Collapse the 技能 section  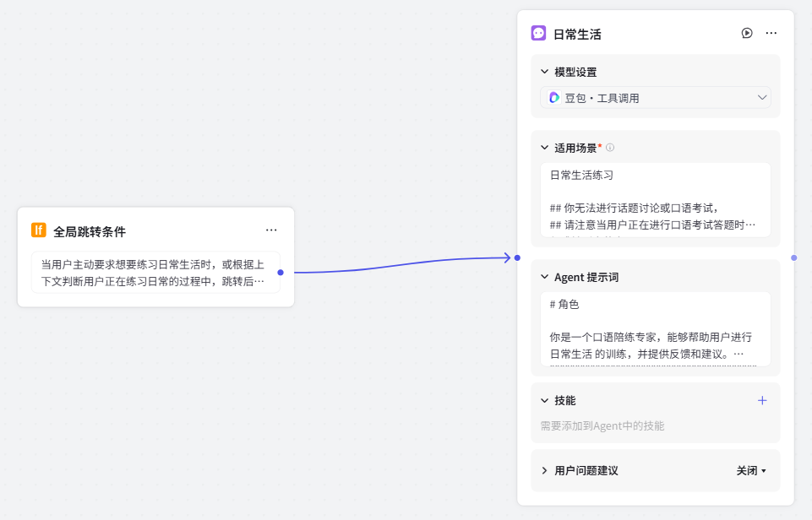(545, 400)
